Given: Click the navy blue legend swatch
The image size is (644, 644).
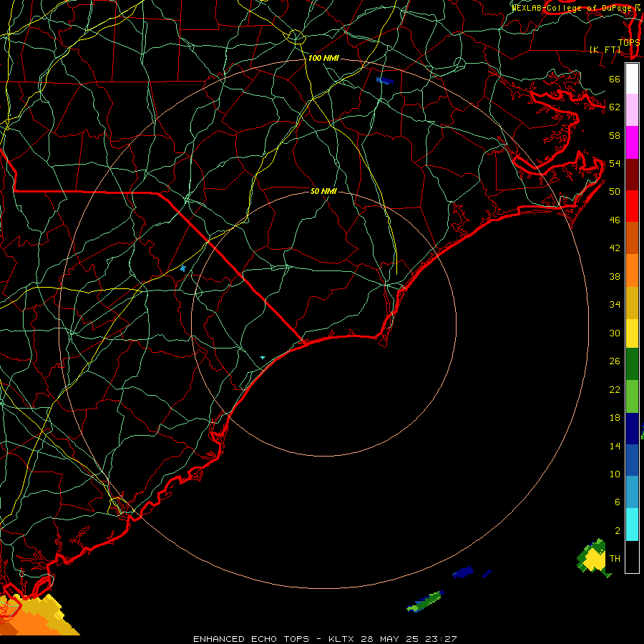Looking at the screenshot, I should click(x=632, y=429).
